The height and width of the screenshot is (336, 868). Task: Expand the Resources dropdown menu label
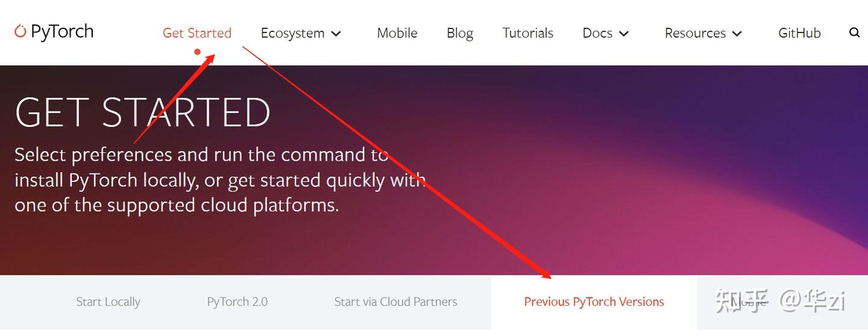[x=695, y=33]
